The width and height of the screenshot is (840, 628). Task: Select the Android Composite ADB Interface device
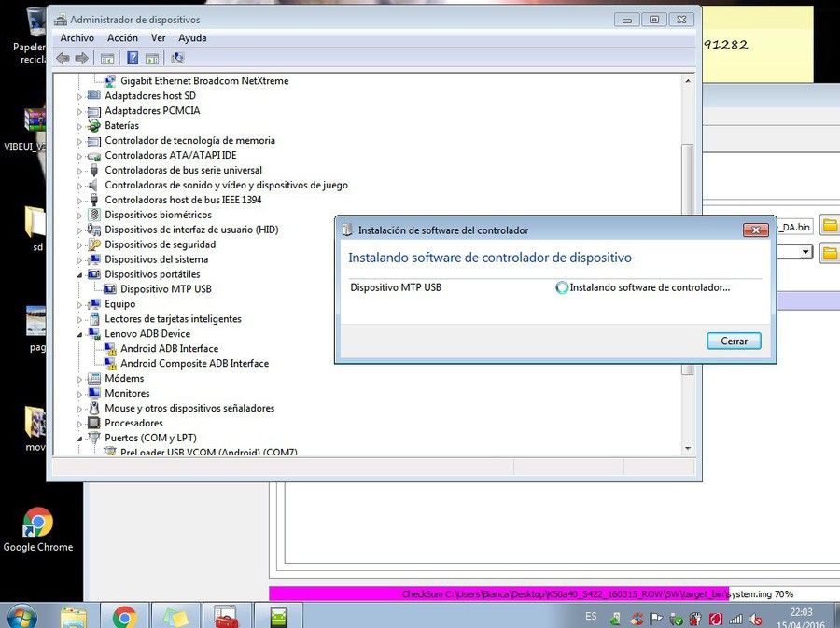click(x=194, y=364)
